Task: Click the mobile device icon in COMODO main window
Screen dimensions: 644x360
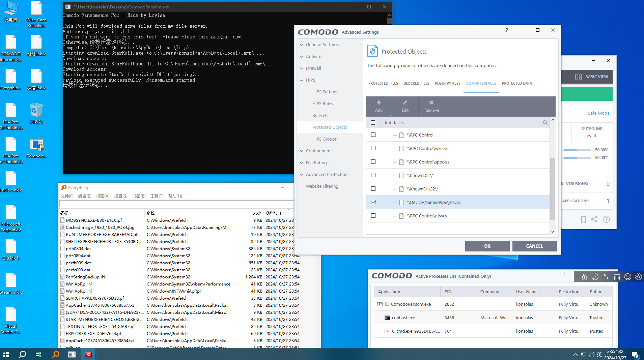Action: pyautogui.click(x=583, y=219)
